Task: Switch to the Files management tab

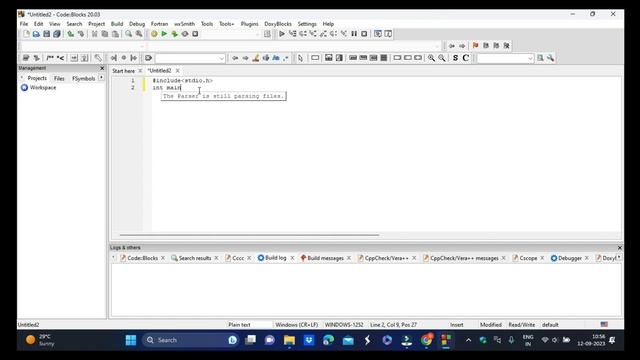Action: pyautogui.click(x=59, y=78)
